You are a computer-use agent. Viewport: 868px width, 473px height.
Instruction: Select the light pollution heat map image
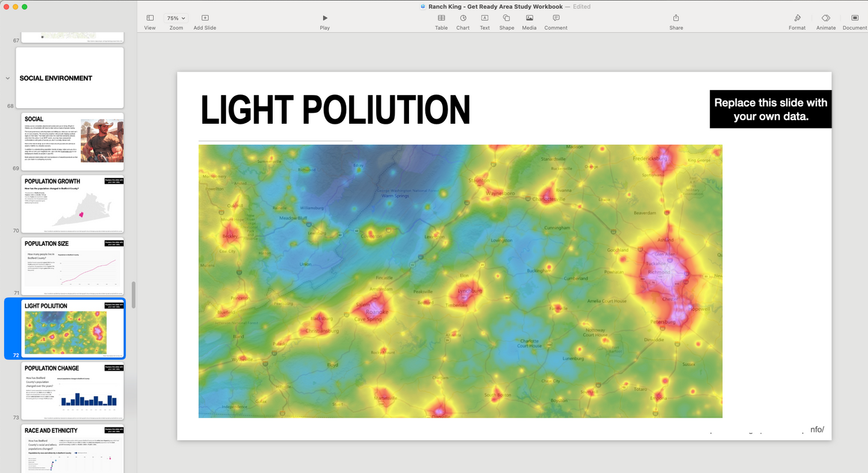(460, 281)
